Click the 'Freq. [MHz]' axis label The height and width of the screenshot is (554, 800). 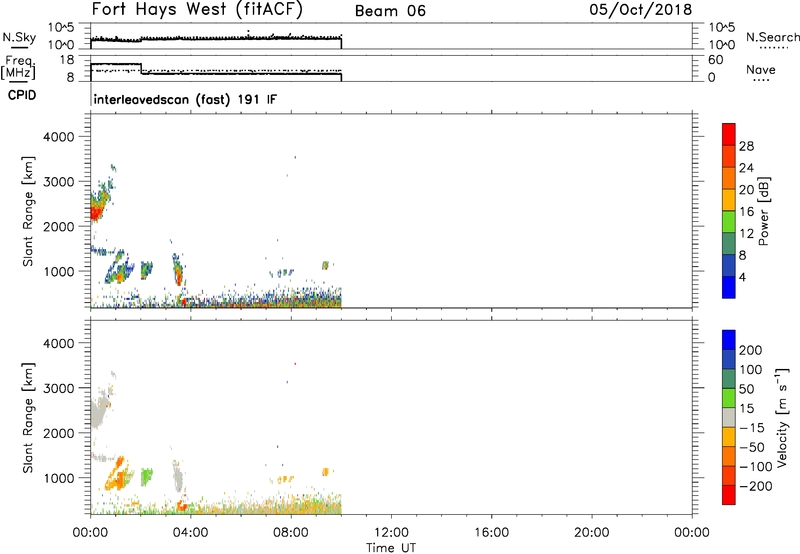click(18, 67)
